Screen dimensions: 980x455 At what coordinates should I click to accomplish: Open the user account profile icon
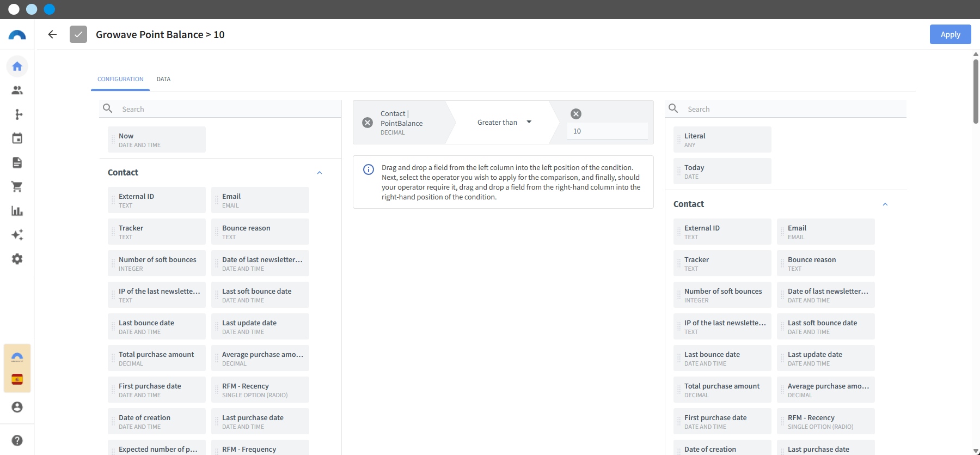pyautogui.click(x=17, y=407)
